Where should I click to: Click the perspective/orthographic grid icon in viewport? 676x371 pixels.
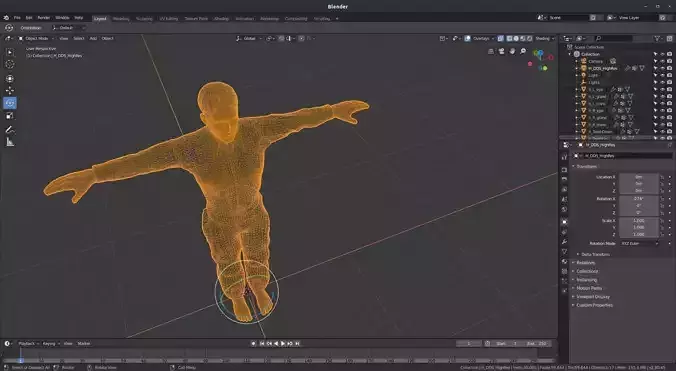point(491,51)
